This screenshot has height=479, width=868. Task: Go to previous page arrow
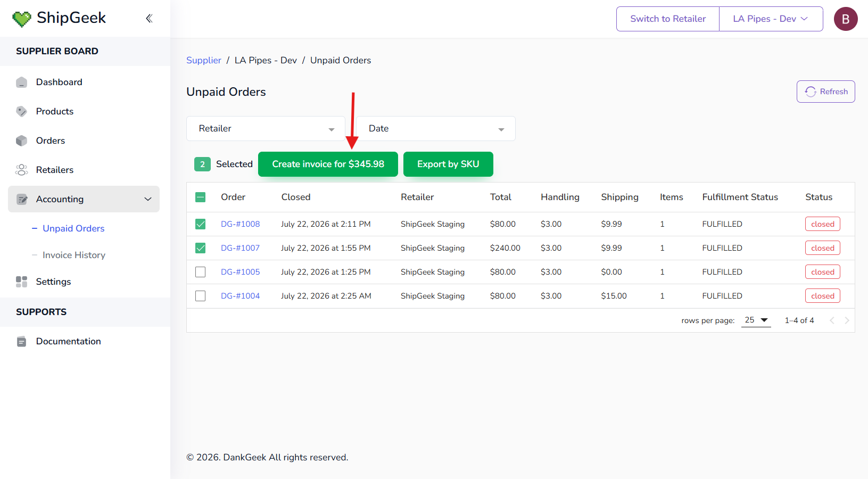pos(832,320)
